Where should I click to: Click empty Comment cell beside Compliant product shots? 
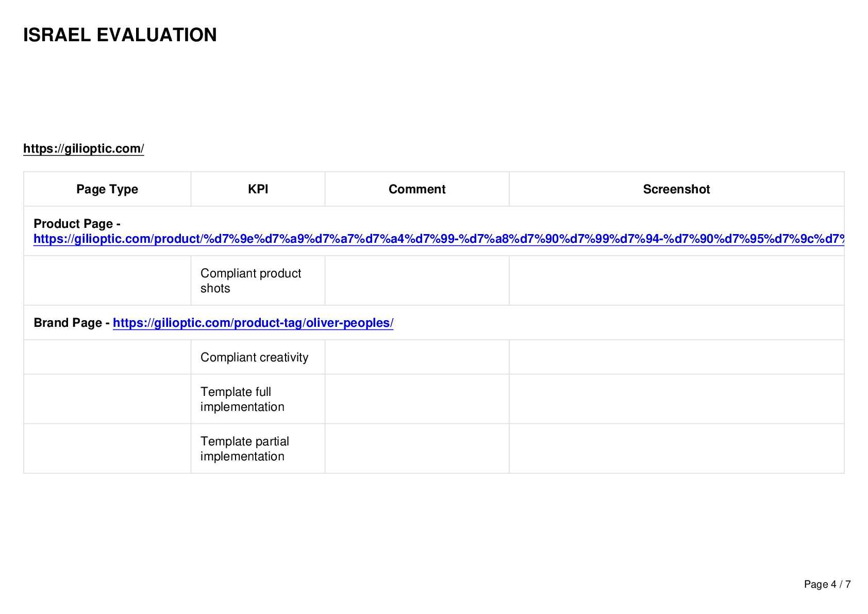[x=417, y=280]
